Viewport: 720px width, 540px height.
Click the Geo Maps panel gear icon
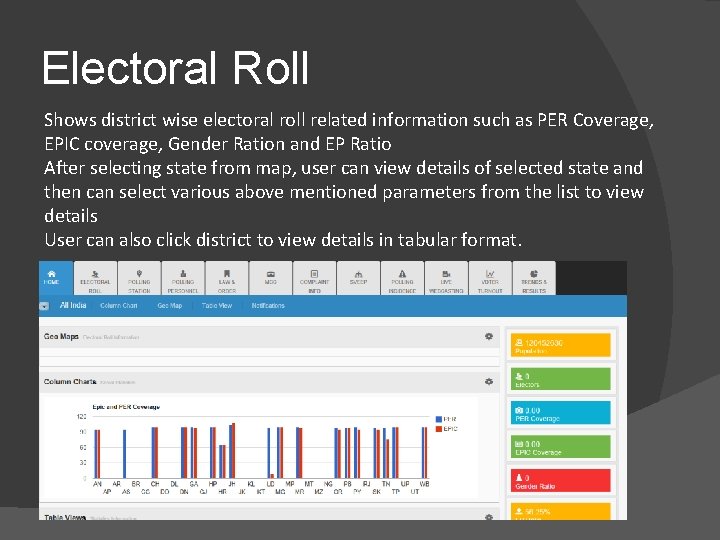[489, 337]
